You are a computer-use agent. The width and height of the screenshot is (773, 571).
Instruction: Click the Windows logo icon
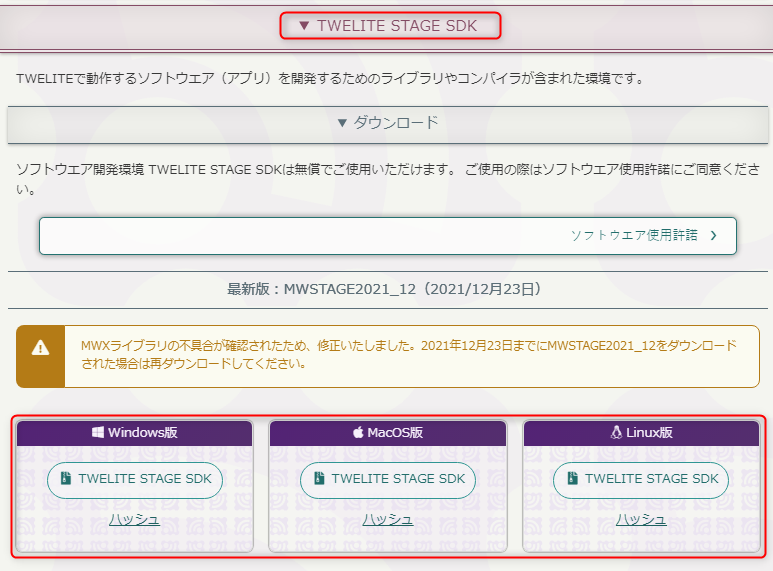click(x=98, y=432)
